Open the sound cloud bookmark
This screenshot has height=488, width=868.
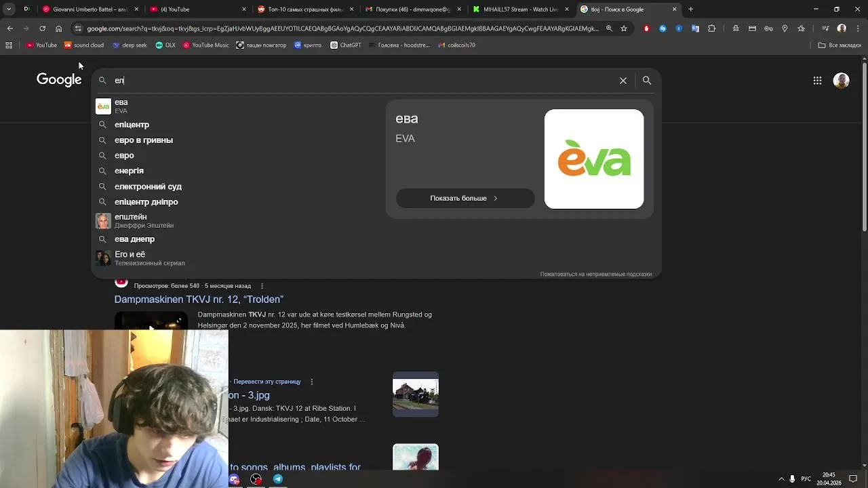(84, 45)
